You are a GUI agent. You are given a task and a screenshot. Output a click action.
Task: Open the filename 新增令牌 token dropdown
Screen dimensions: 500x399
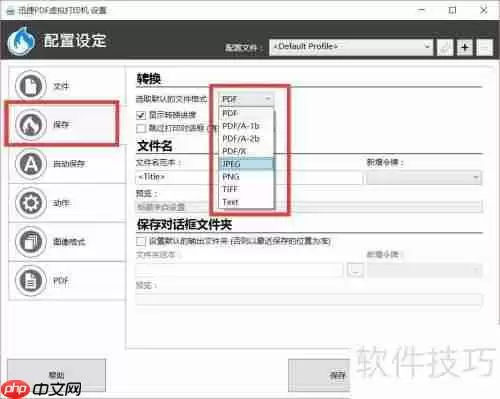pos(424,178)
